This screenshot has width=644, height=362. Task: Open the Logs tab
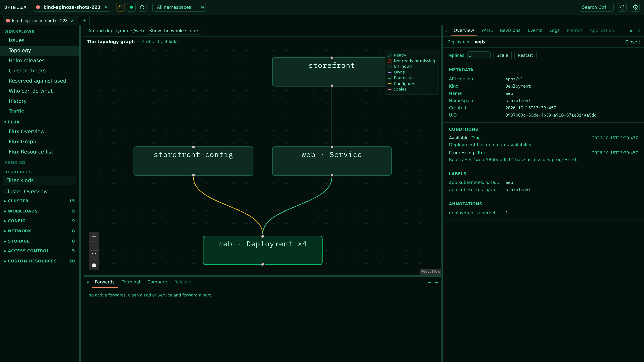coord(554,30)
